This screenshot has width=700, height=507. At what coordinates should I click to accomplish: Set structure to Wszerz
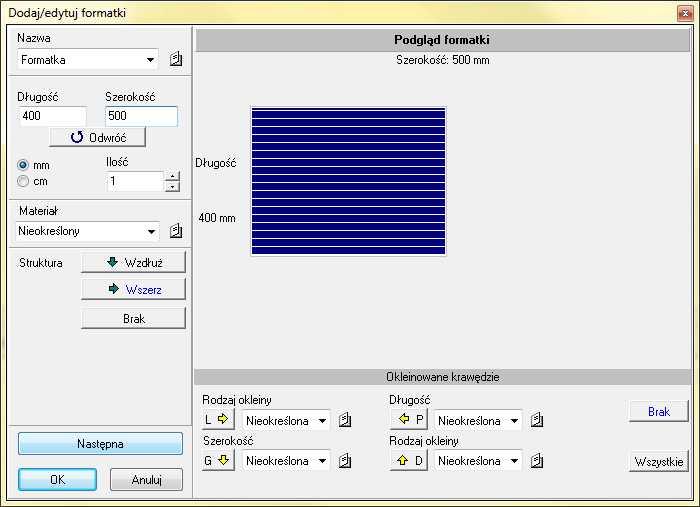pos(133,289)
